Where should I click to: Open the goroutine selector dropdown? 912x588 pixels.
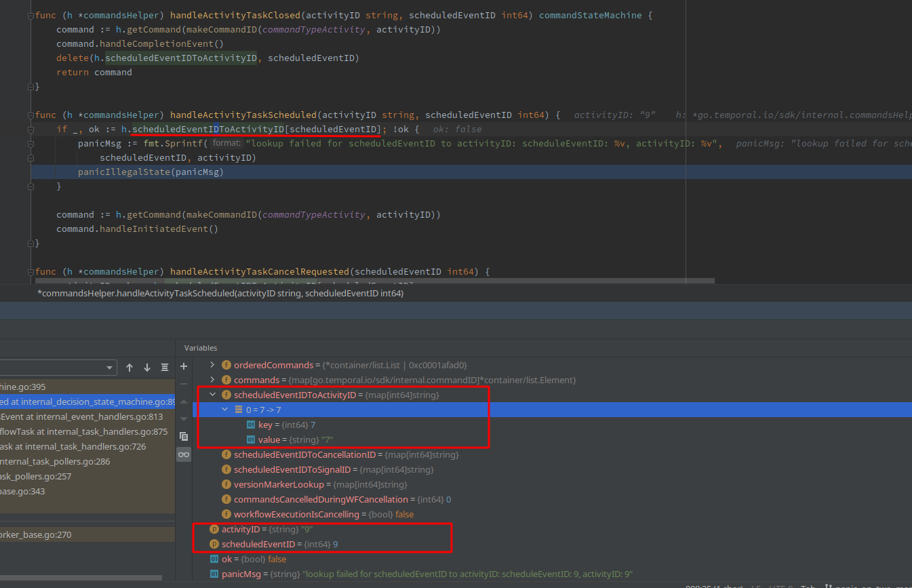pyautogui.click(x=58, y=368)
